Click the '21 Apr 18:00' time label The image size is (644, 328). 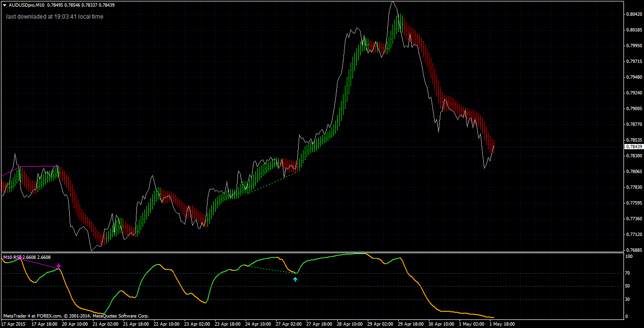click(136, 324)
